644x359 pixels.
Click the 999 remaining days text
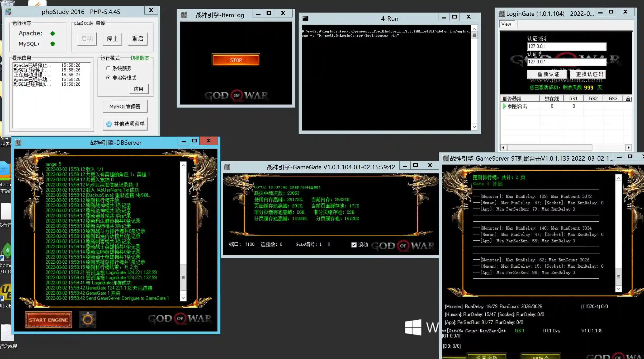pos(588,87)
